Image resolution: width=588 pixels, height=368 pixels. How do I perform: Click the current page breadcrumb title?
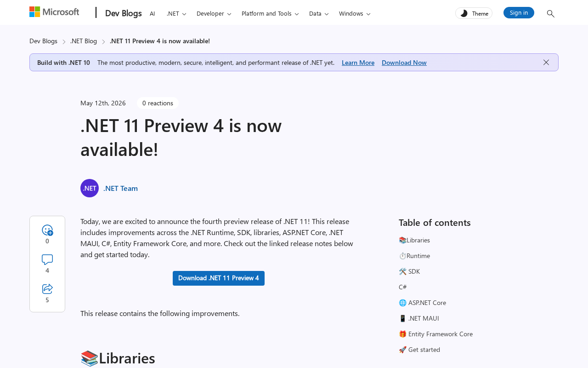(x=160, y=41)
